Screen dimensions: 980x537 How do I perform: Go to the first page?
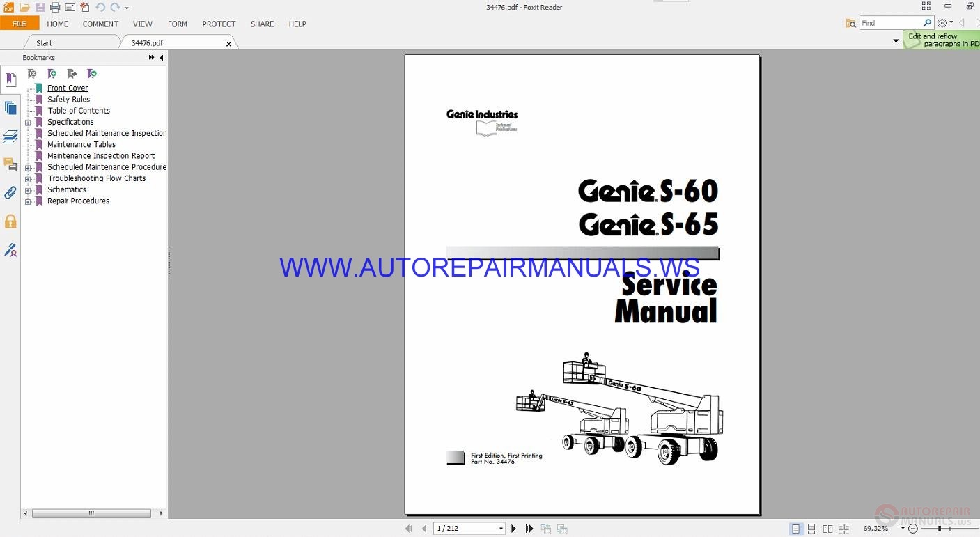click(409, 529)
